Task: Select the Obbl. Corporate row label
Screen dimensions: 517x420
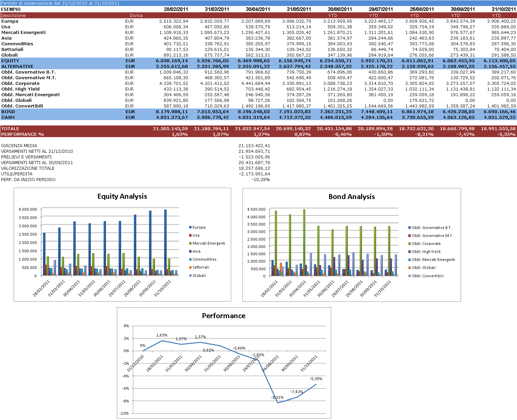Action: point(20,83)
